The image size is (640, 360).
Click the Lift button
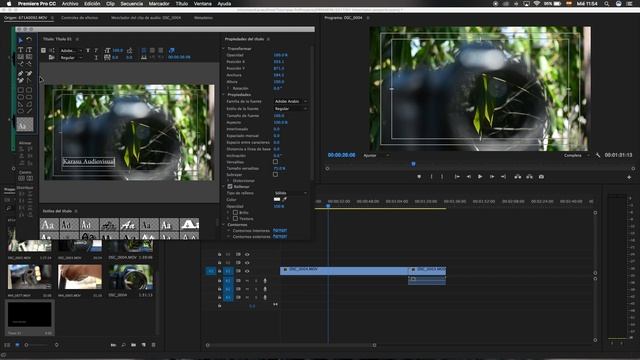pos(518,177)
